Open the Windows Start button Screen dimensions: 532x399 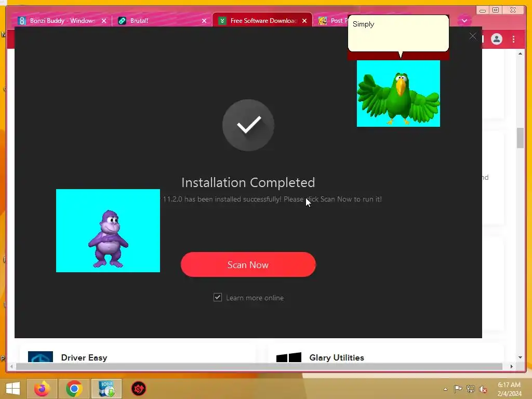tap(13, 389)
